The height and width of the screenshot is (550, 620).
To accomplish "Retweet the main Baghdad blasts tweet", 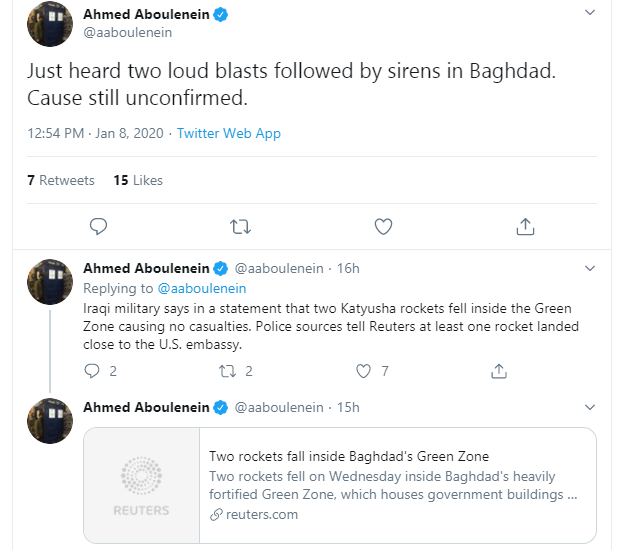I will pos(240,227).
